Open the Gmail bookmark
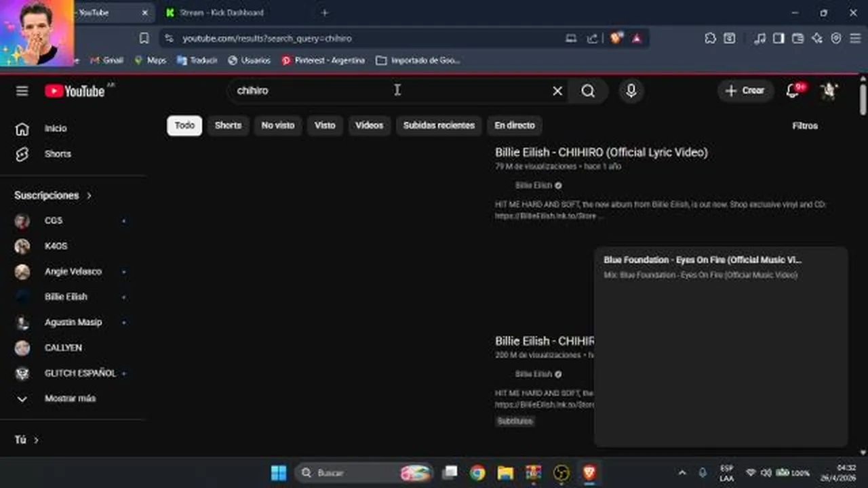 tap(106, 60)
